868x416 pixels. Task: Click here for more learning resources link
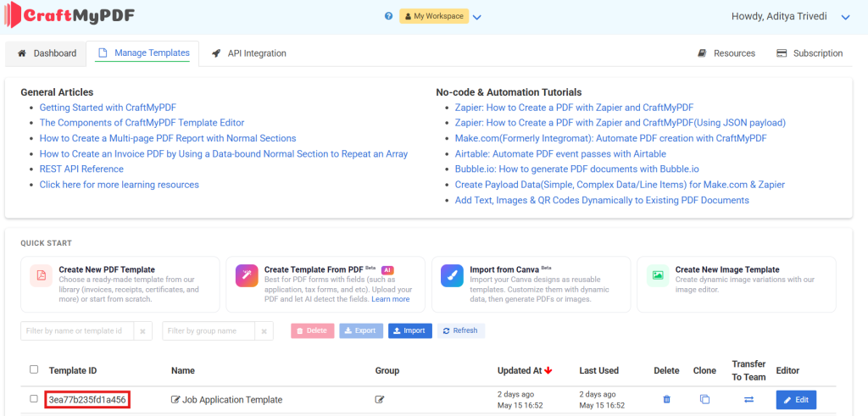pyautogui.click(x=119, y=185)
